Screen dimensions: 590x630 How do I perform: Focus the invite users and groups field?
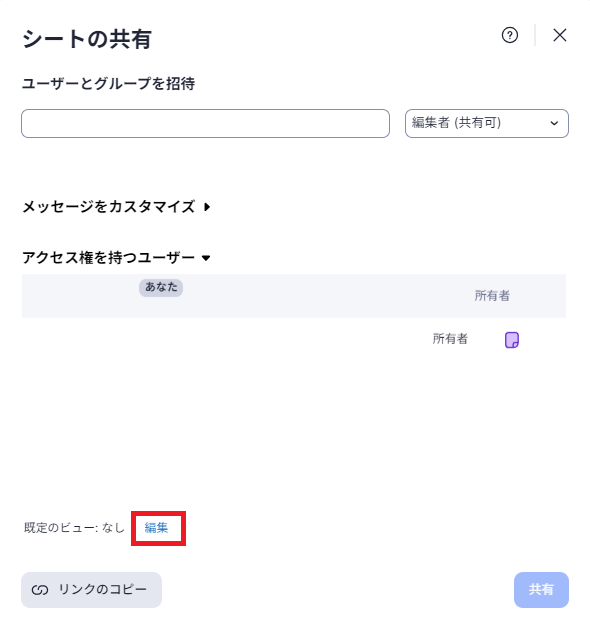click(x=205, y=123)
